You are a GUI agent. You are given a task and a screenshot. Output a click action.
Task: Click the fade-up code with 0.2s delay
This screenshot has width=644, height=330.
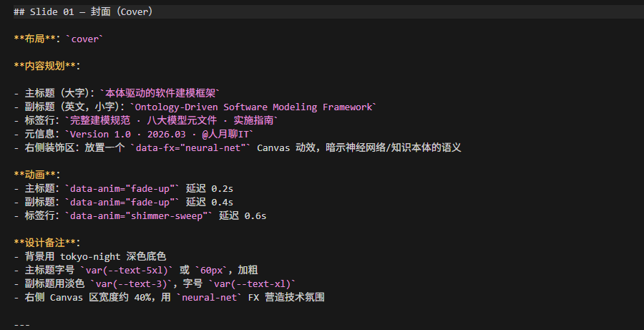pyautogui.click(x=122, y=189)
